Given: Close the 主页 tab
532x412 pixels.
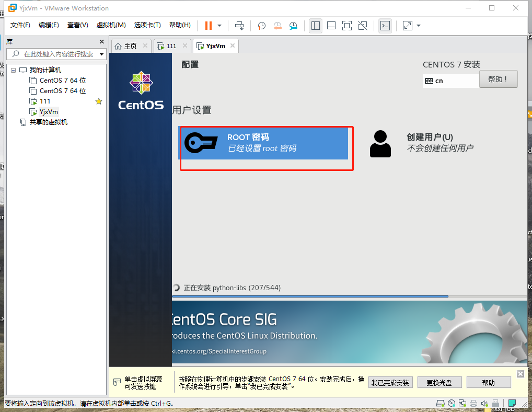Looking at the screenshot, I should 145,45.
